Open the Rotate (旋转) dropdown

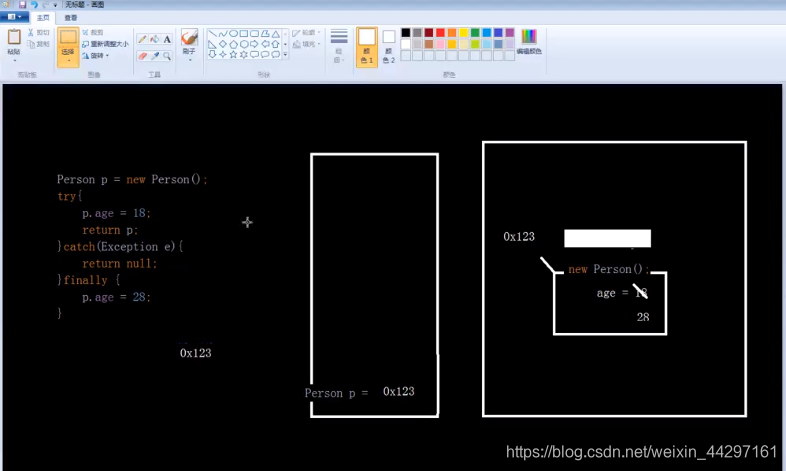pos(96,56)
